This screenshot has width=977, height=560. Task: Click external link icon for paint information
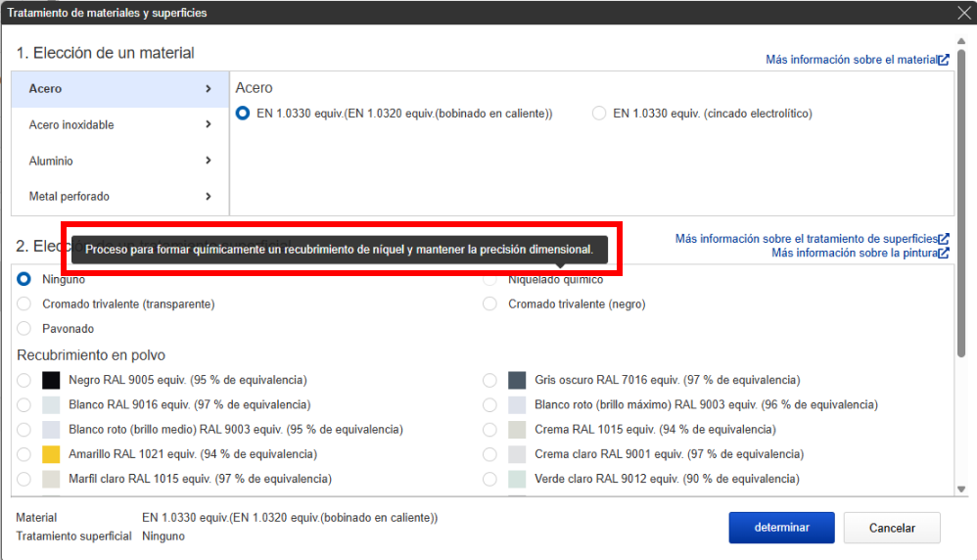click(944, 254)
